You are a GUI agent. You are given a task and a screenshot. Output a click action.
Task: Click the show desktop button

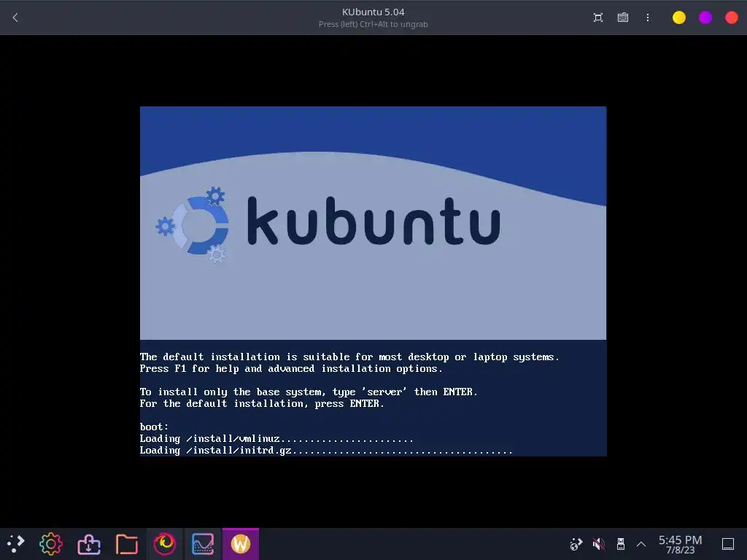pos(728,544)
